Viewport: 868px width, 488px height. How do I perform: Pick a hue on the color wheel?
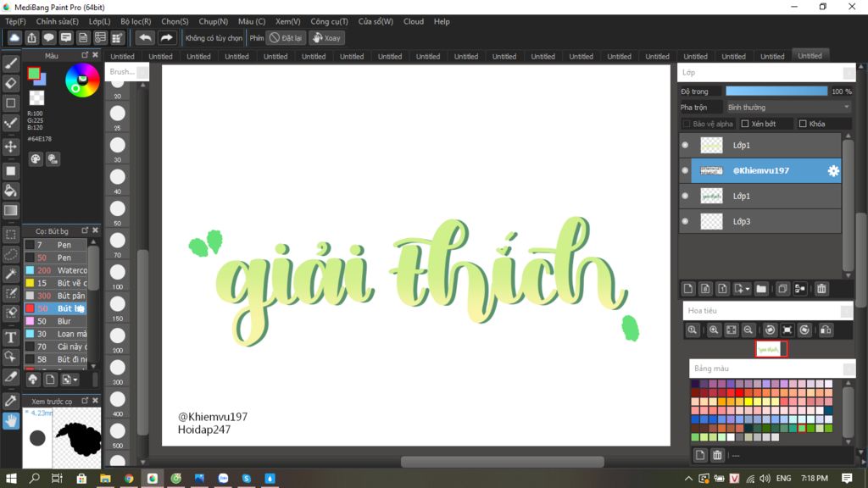coord(82,80)
